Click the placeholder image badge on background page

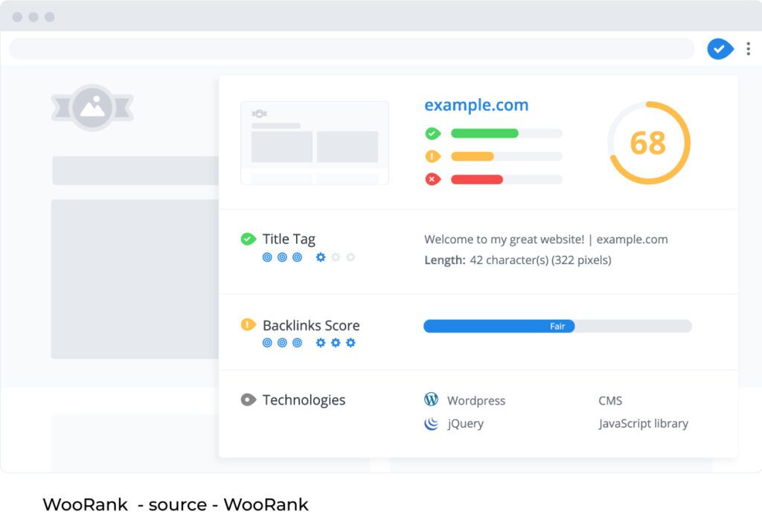pos(92,108)
